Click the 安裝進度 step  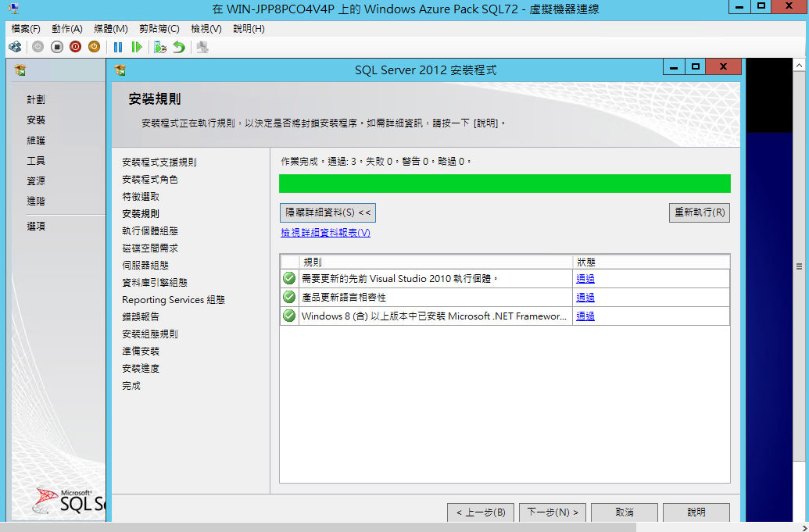click(141, 369)
